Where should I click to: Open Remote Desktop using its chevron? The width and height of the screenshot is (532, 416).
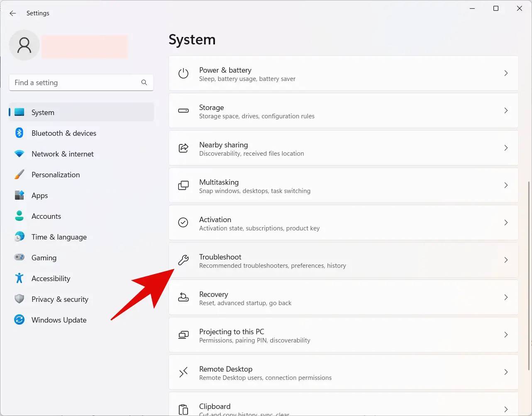pyautogui.click(x=506, y=372)
